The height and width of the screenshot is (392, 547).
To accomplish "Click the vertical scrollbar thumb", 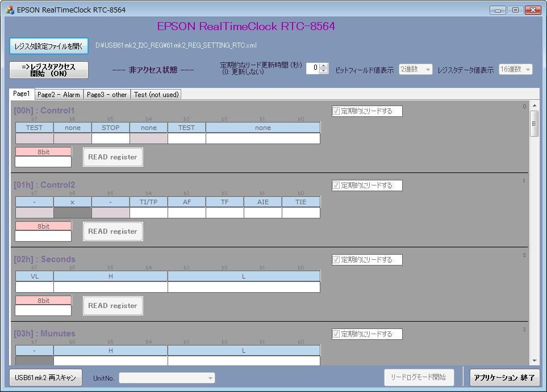I will click(535, 124).
